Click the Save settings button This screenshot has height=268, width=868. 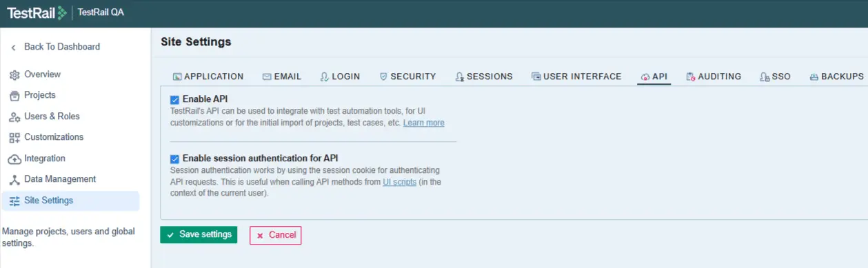199,235
